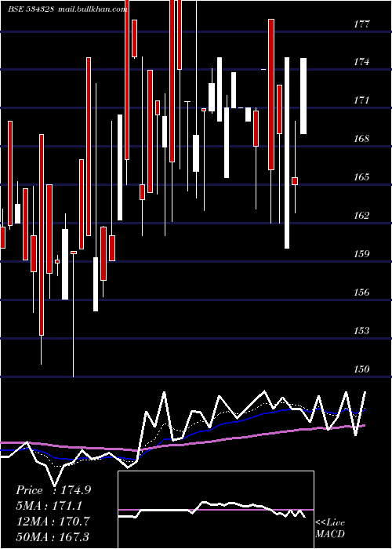Select the 168 price axis label
This screenshot has height=549, width=392.
click(361, 139)
